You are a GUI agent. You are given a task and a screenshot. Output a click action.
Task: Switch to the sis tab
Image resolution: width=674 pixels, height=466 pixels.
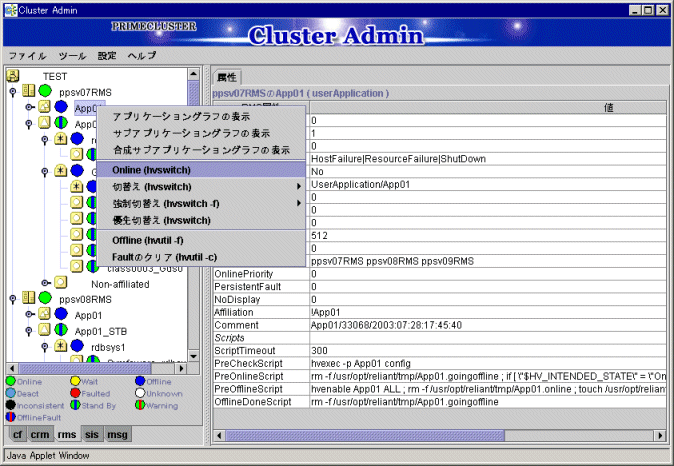pyautogui.click(x=92, y=434)
